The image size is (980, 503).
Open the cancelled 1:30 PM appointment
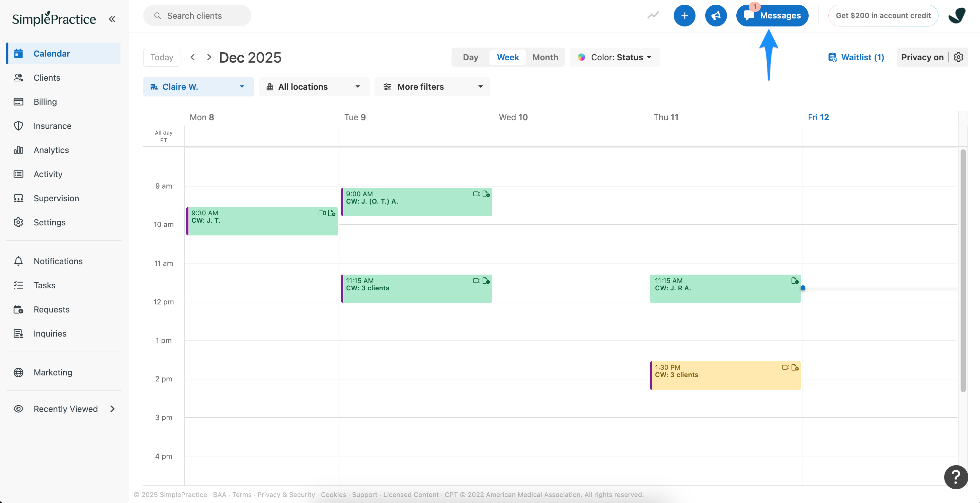[726, 375]
